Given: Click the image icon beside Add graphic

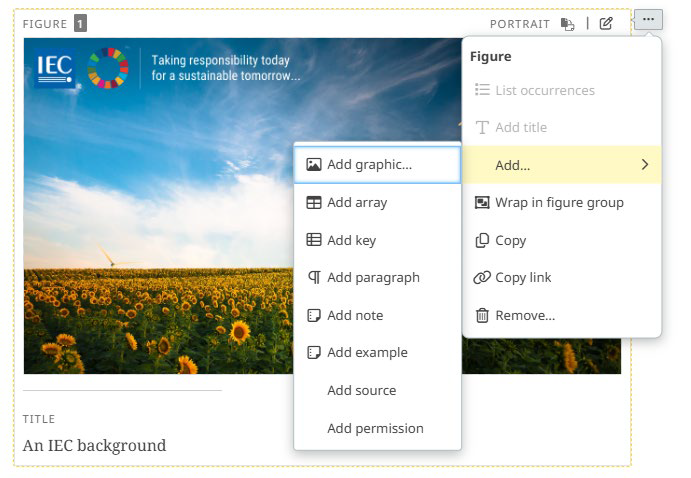Looking at the screenshot, I should pyautogui.click(x=314, y=164).
